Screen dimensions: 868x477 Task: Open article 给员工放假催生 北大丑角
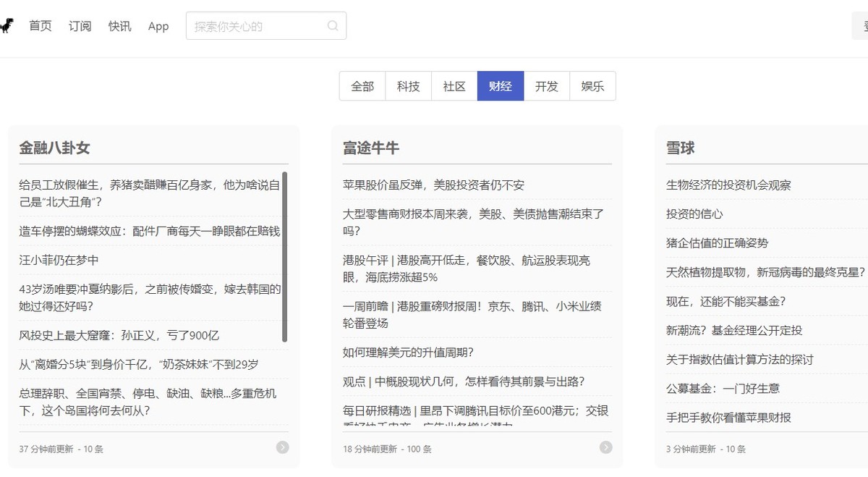coord(150,193)
